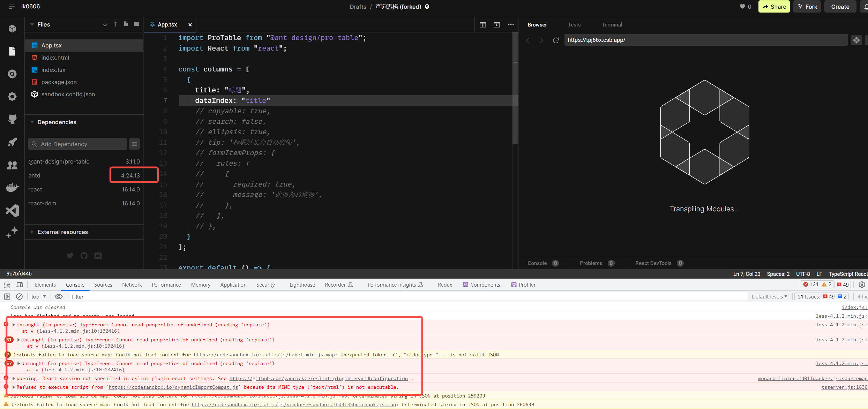This screenshot has width=868, height=409.
Task: Toggle the device emulation mode in DevTools
Action: tap(20, 285)
